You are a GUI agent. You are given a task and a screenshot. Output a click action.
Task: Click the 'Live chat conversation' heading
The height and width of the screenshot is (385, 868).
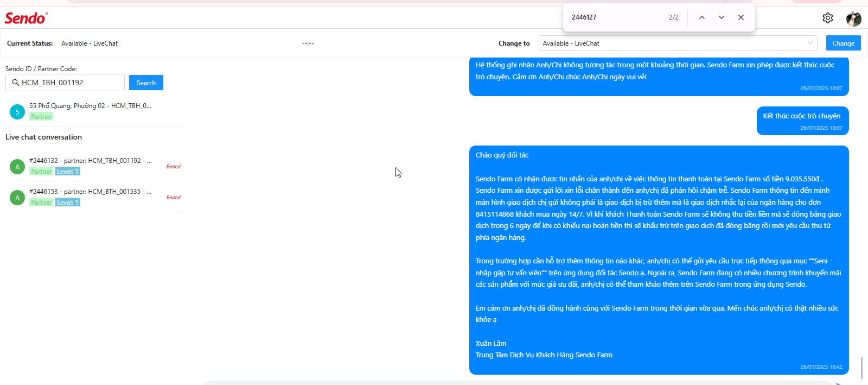click(x=44, y=137)
